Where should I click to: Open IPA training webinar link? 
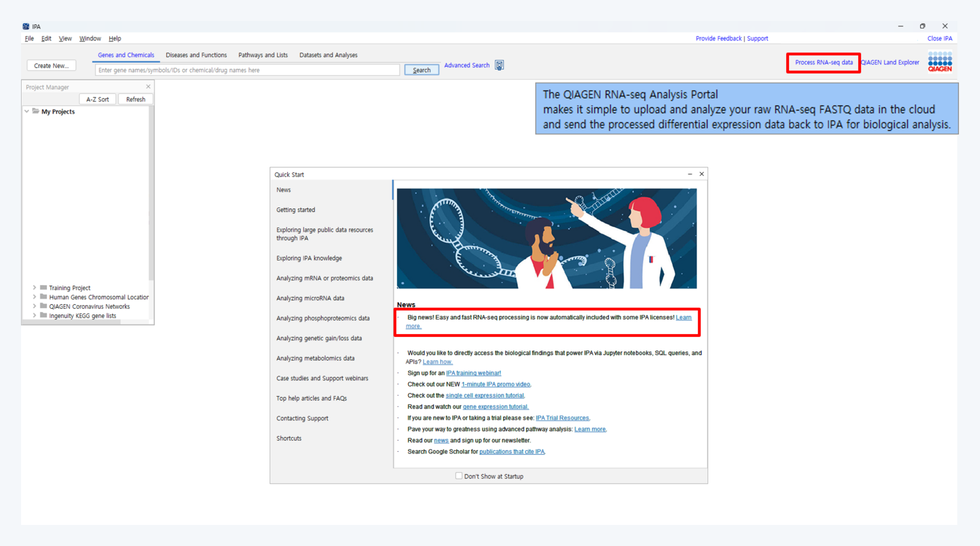pyautogui.click(x=473, y=373)
